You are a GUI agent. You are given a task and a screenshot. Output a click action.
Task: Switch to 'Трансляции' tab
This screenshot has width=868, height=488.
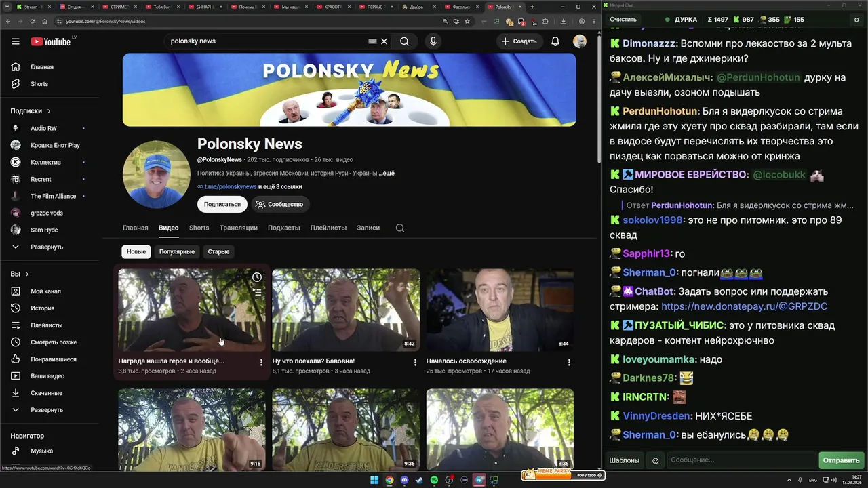[239, 228]
